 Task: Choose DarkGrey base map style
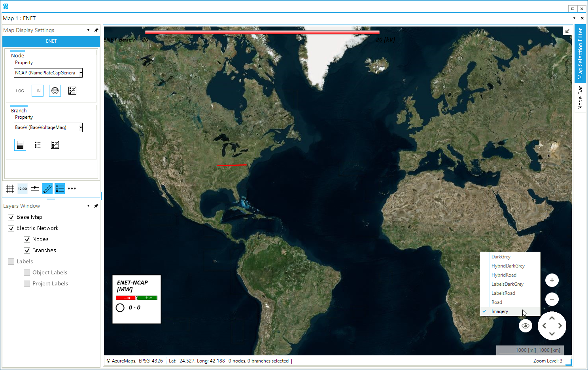click(510, 257)
